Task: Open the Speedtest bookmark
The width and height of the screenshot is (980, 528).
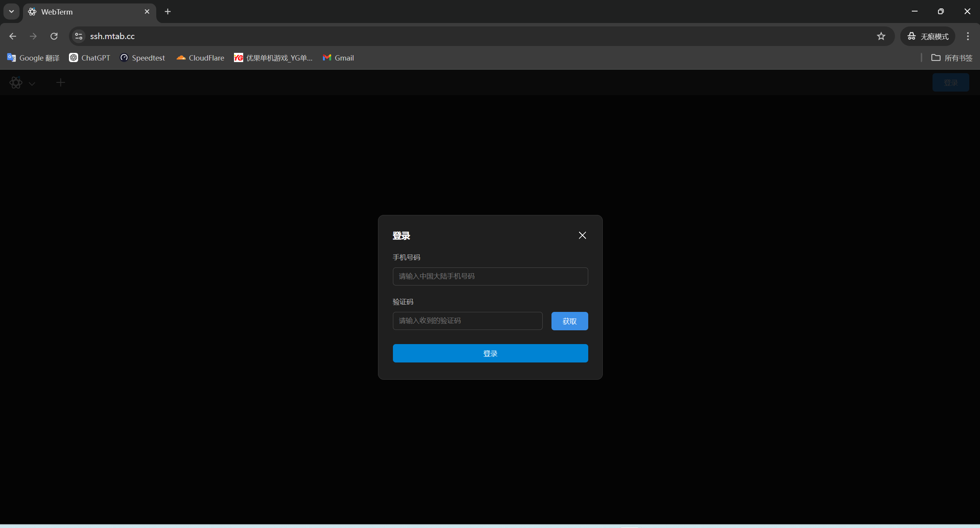Action: tap(142, 58)
